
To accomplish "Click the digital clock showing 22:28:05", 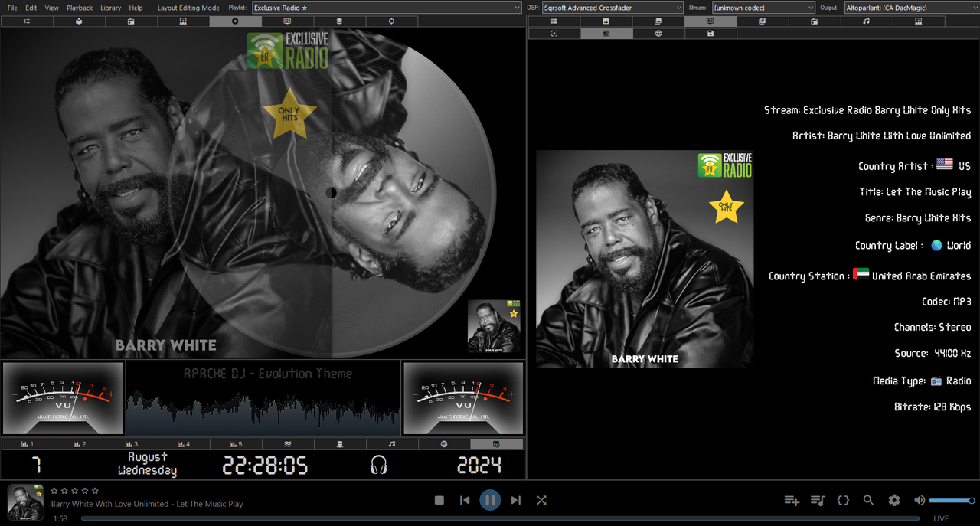I will 265,466.
